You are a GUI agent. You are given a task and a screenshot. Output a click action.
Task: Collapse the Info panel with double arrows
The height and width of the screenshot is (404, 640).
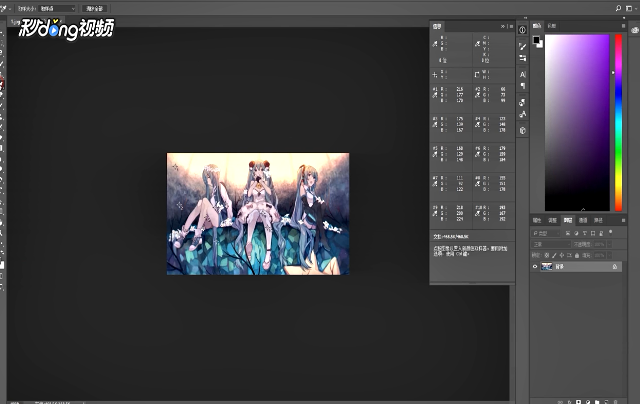(503, 27)
